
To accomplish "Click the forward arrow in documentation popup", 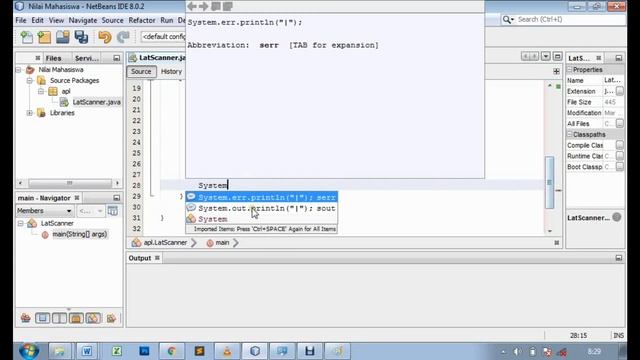I will click(x=203, y=6).
